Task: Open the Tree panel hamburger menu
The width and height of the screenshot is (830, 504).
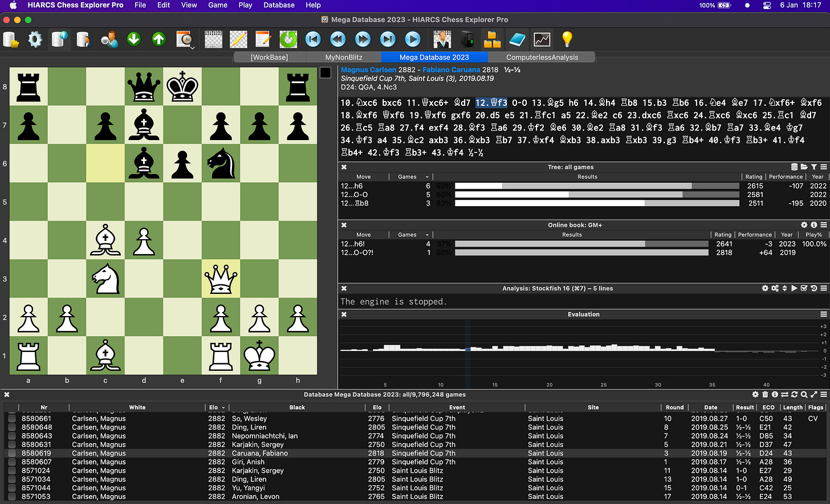Action: [x=824, y=167]
